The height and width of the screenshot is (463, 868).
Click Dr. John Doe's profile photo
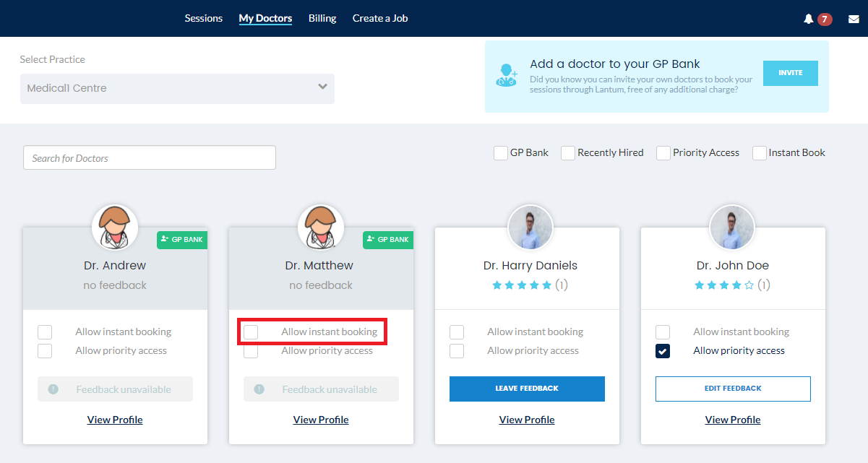coord(732,228)
